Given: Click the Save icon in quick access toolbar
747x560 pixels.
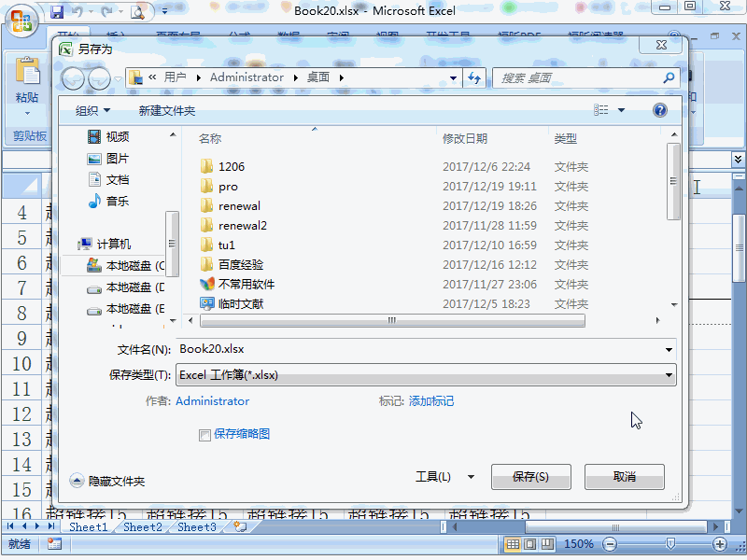Looking at the screenshot, I should coord(57,11).
